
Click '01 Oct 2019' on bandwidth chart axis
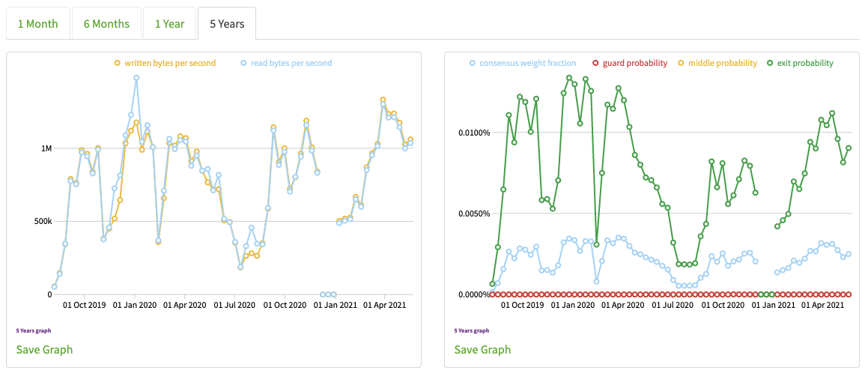click(x=84, y=305)
